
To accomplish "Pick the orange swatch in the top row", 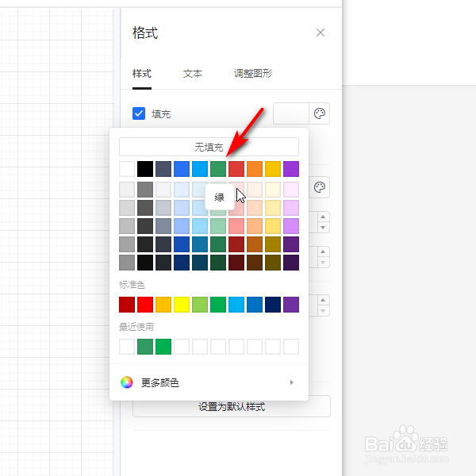I will click(255, 168).
